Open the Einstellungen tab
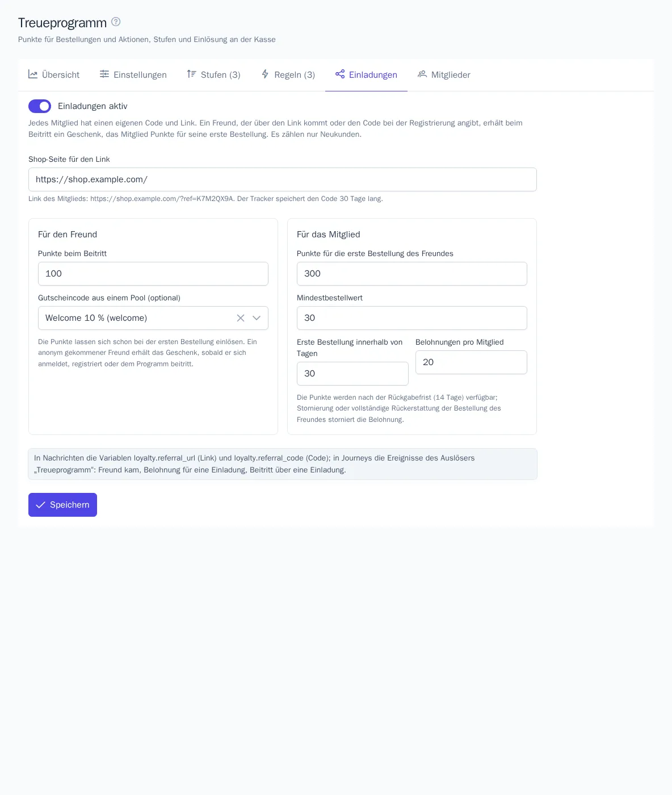672x795 pixels. [133, 75]
